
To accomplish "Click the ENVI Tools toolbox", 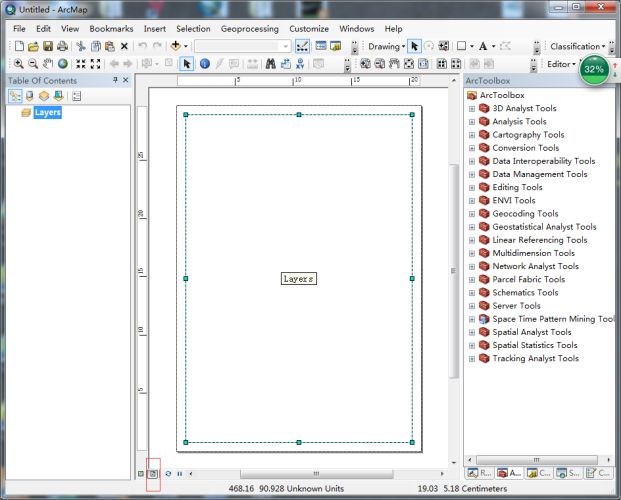I will tap(514, 200).
